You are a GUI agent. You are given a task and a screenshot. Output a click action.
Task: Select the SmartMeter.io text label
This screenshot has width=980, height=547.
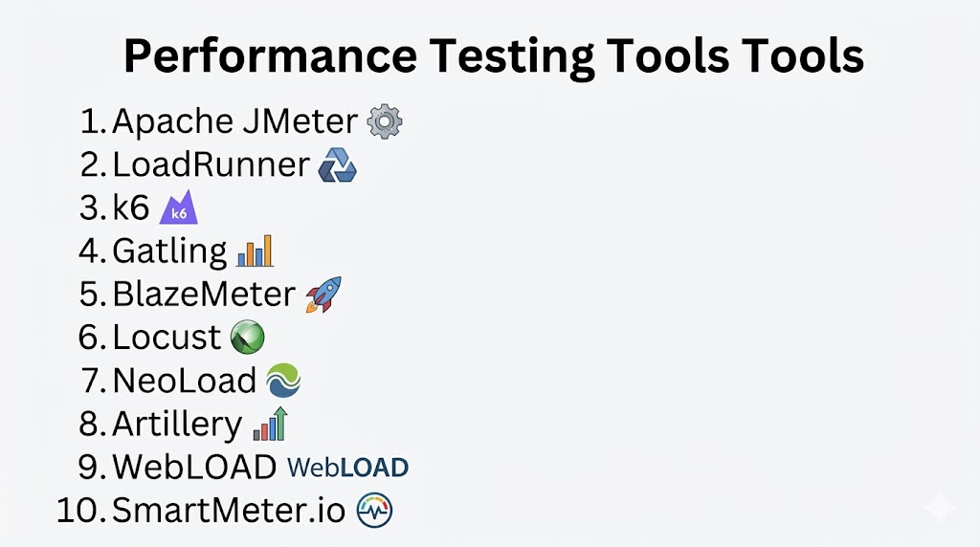229,511
